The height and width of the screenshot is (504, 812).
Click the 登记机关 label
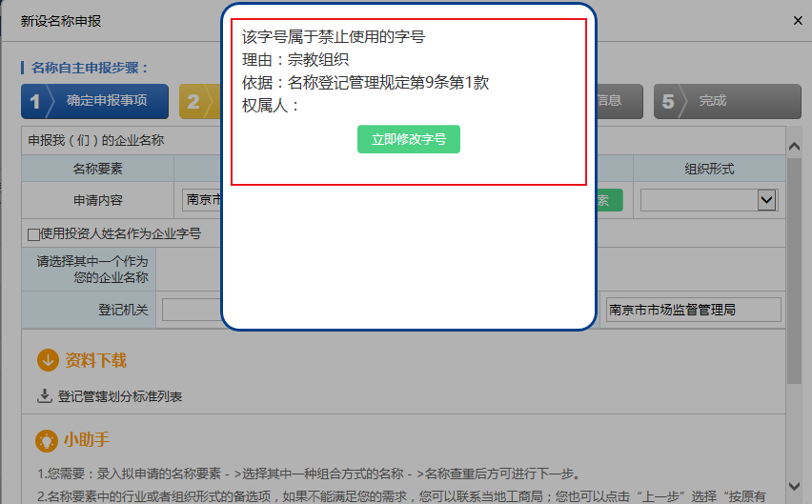[123, 310]
